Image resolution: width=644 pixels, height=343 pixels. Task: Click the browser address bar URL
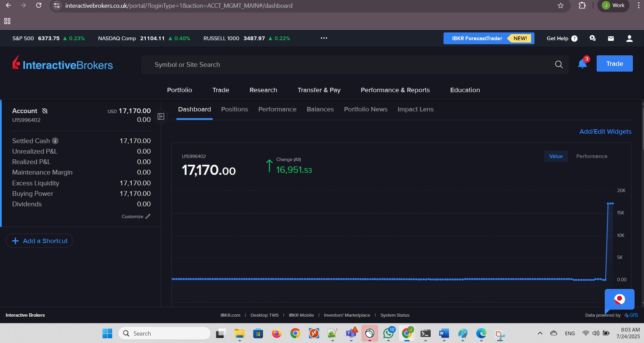pos(179,5)
